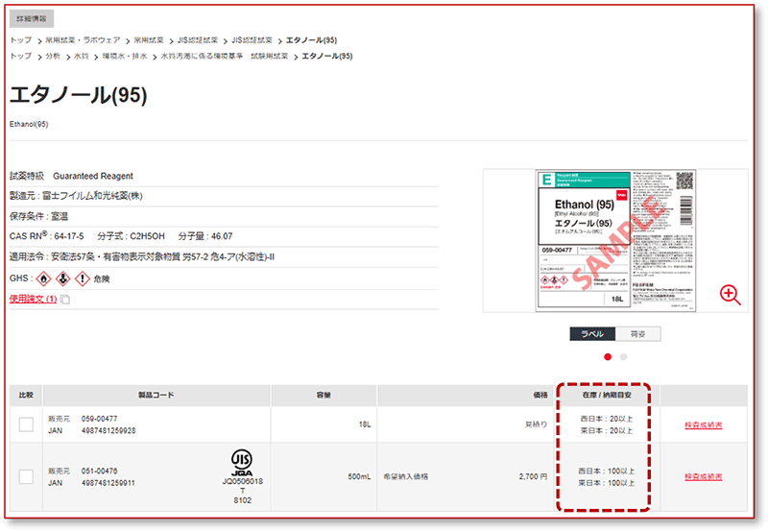The image size is (768, 532).
Task: Click the copy icon next to 使用論文
Action: coord(65,300)
